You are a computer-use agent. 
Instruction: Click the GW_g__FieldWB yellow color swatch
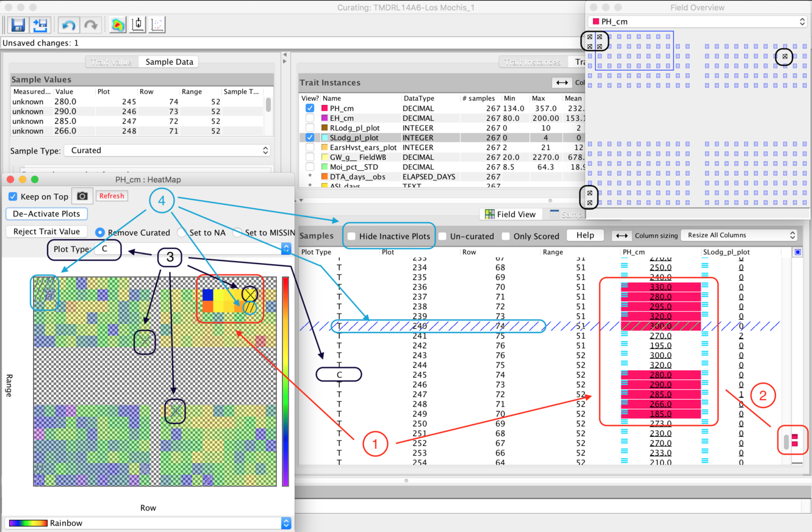pos(326,157)
